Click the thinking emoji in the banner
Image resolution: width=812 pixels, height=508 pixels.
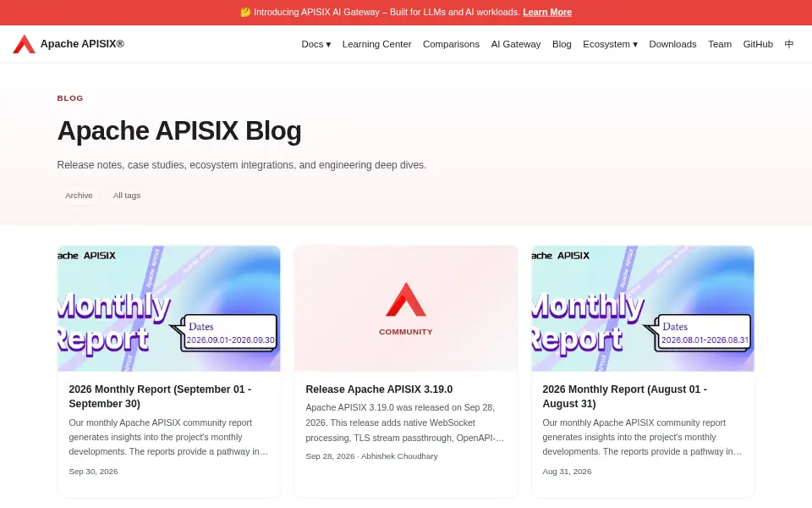click(245, 12)
